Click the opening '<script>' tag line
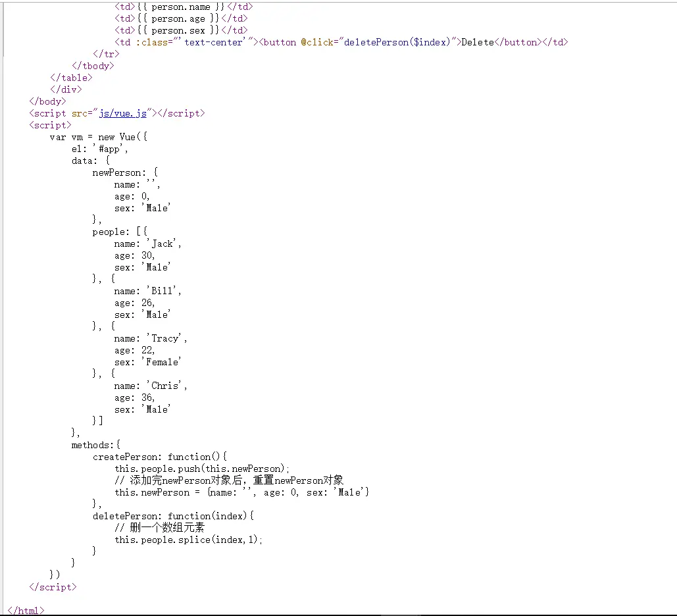The height and width of the screenshot is (616, 677). pos(50,125)
